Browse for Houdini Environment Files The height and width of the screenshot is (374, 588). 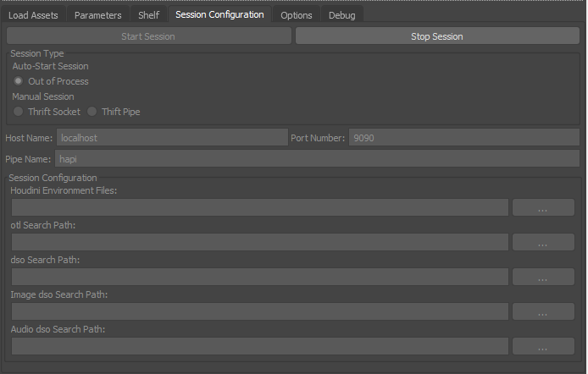(x=543, y=208)
